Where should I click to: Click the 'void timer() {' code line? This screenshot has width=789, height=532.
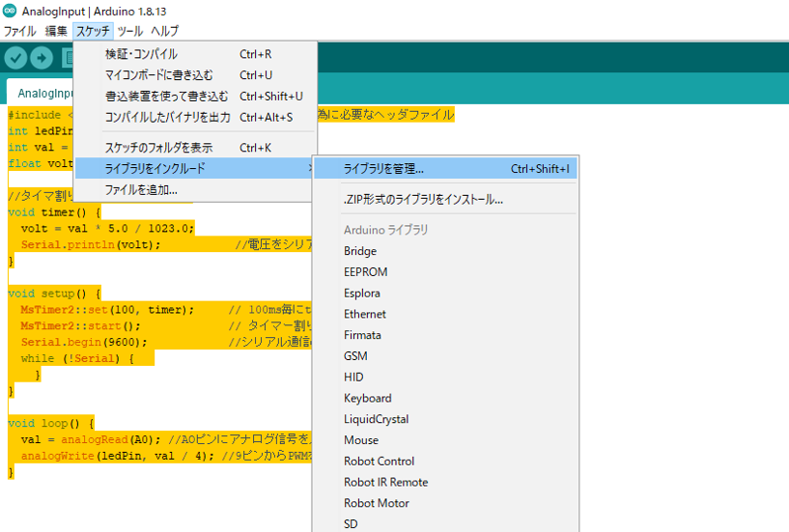pos(54,212)
